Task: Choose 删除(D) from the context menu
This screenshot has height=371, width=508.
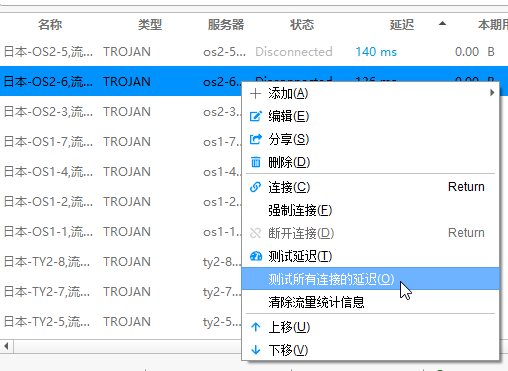Action: (370, 162)
